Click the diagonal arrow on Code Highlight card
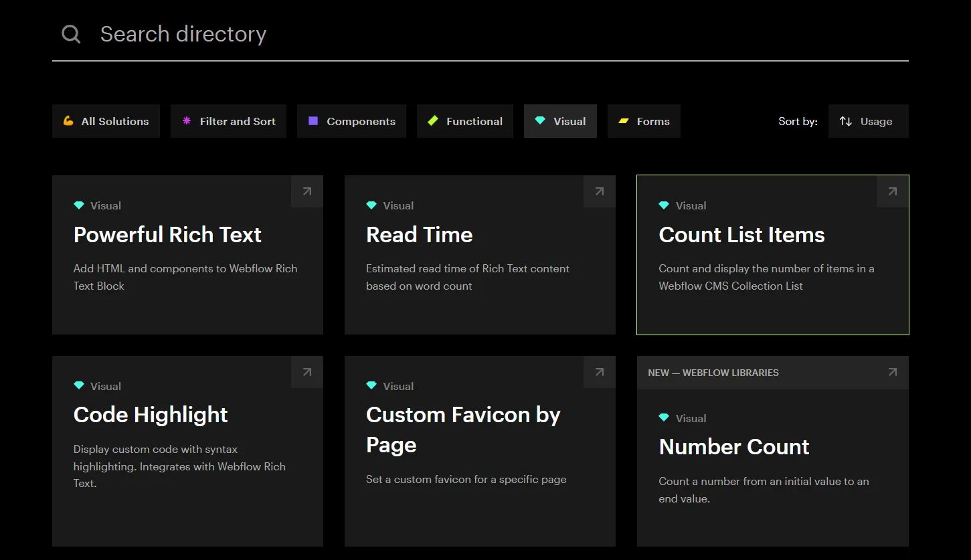 point(306,372)
